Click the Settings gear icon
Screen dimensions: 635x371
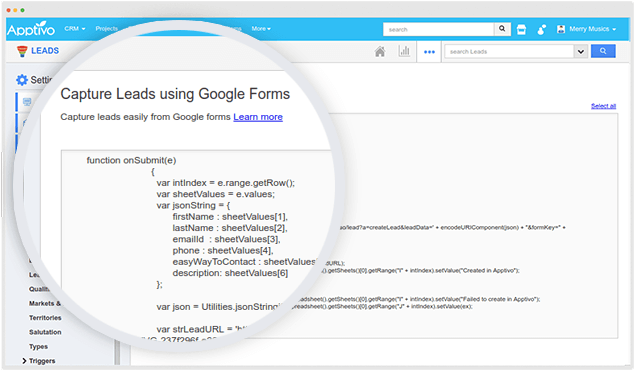point(22,80)
